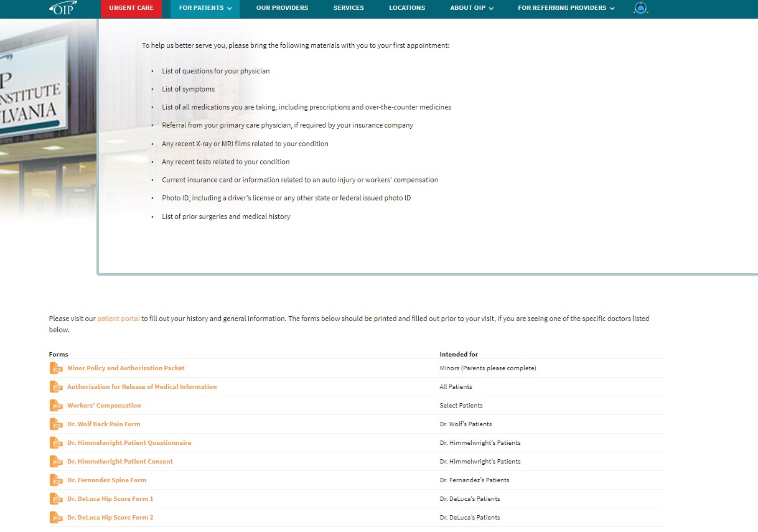758x532 pixels.
Task: Open Dr. Himmelwright Patient Consent form
Action: tap(120, 462)
